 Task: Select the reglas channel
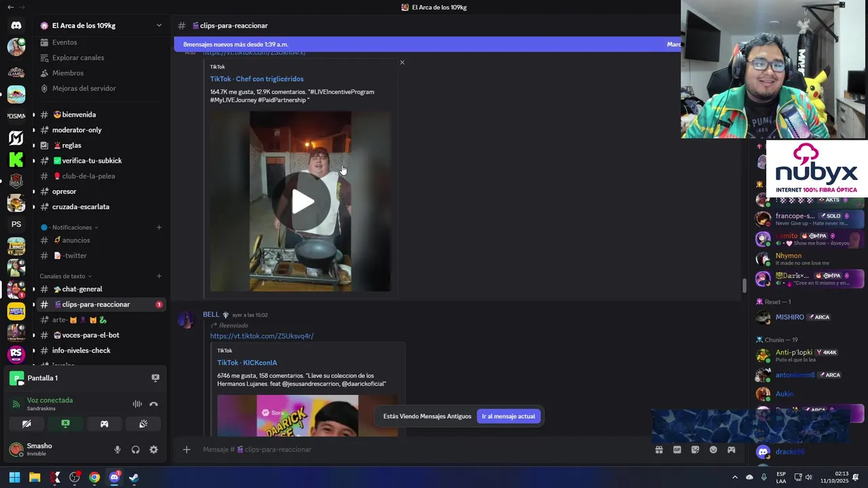[x=102, y=145]
